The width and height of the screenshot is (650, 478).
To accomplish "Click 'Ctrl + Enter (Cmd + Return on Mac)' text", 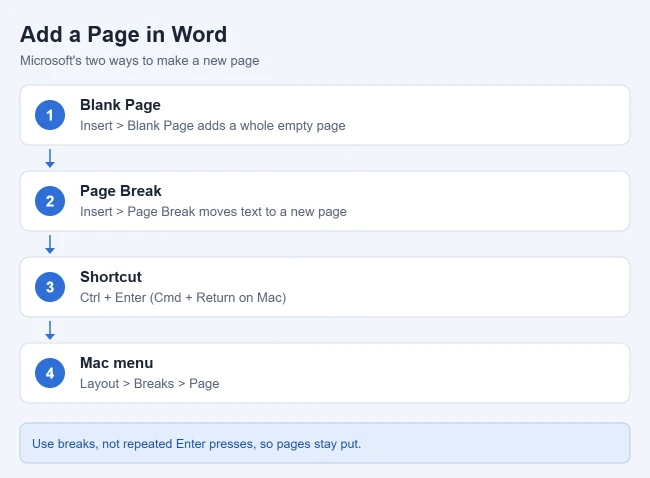I will click(x=183, y=298).
